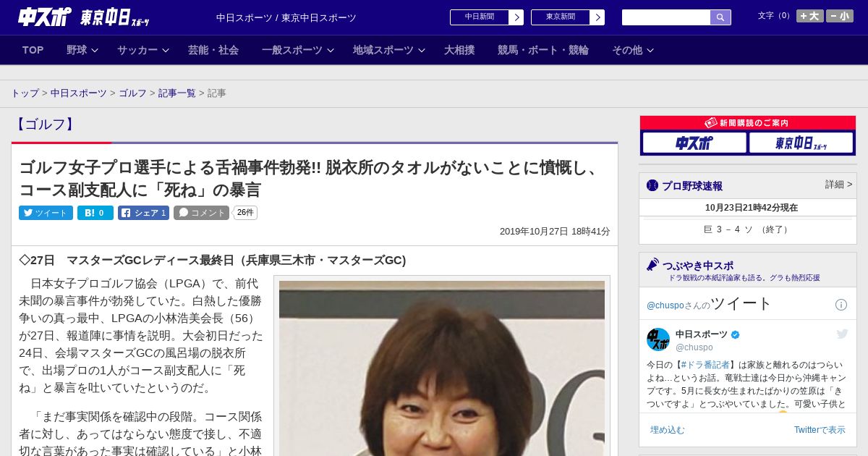Click 埋め込む embed link
The height and width of the screenshot is (456, 868).
(667, 430)
